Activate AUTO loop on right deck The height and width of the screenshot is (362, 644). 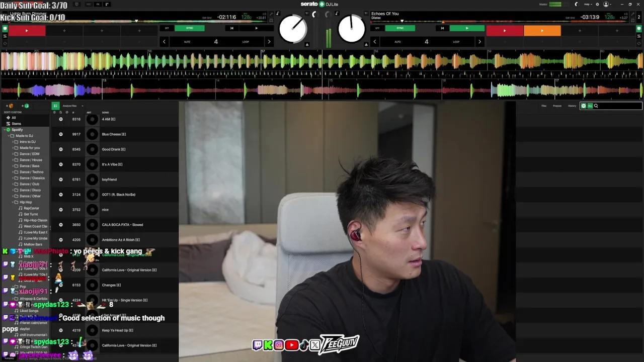click(397, 42)
